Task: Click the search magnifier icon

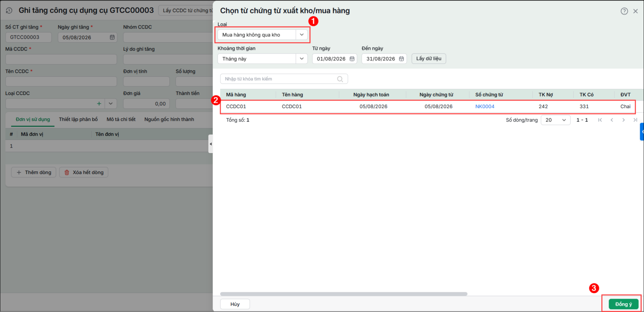Action: (x=340, y=79)
